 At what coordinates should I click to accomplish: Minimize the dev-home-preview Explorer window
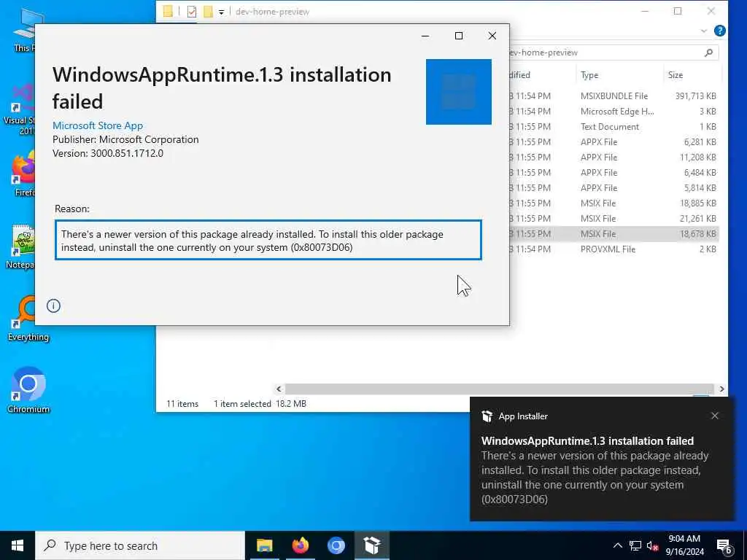tap(645, 11)
